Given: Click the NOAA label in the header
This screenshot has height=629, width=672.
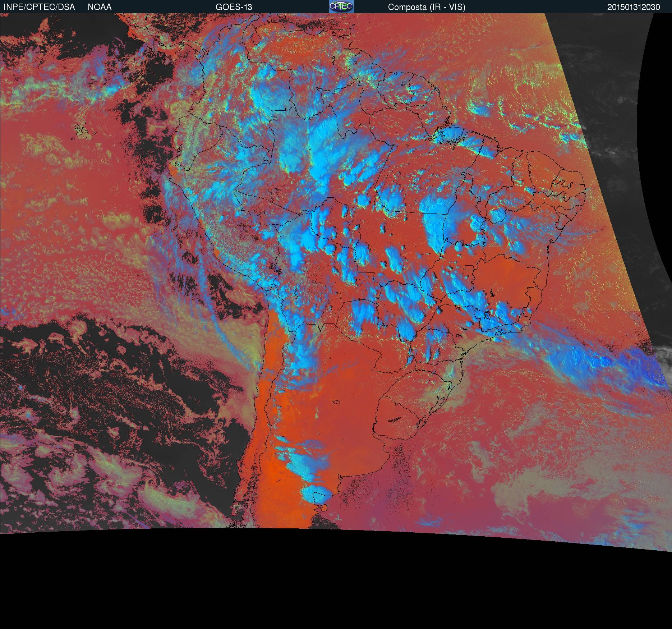Looking at the screenshot, I should coord(100,7).
